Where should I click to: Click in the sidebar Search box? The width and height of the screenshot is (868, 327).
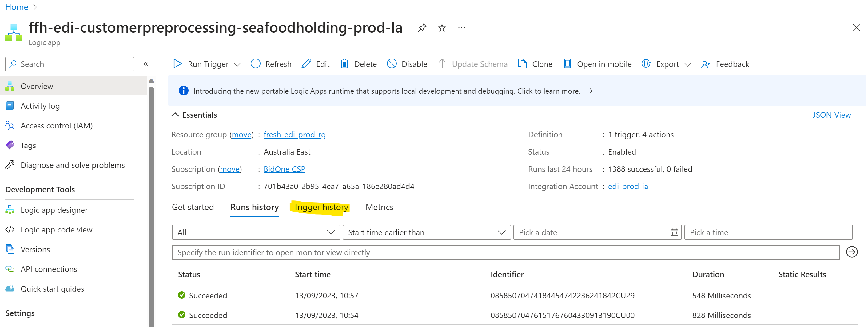coord(70,64)
